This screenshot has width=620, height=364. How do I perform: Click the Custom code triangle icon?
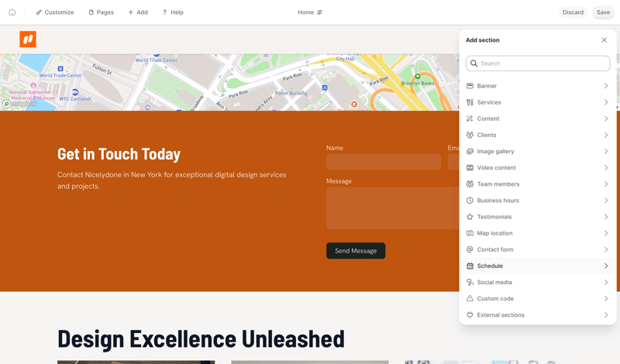point(470,298)
